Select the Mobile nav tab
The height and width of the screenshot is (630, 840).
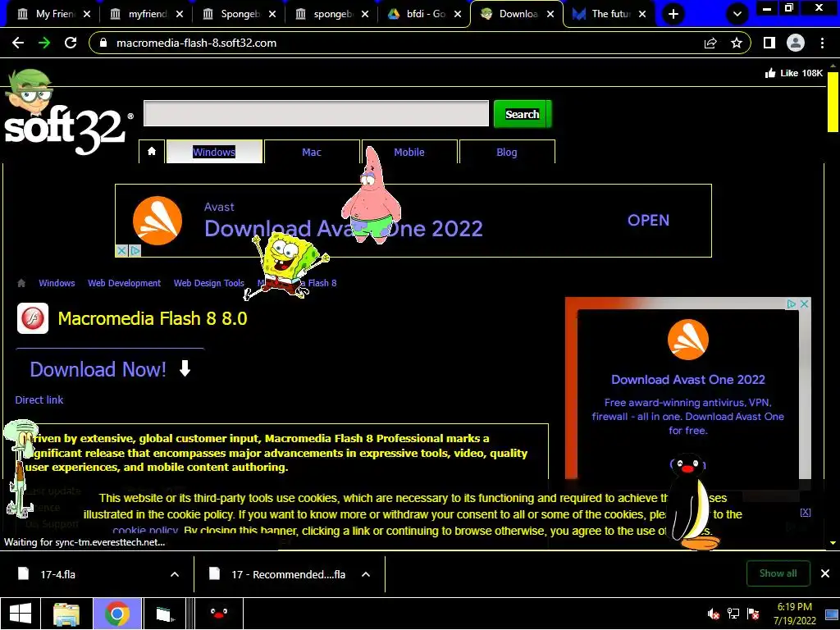(x=409, y=152)
